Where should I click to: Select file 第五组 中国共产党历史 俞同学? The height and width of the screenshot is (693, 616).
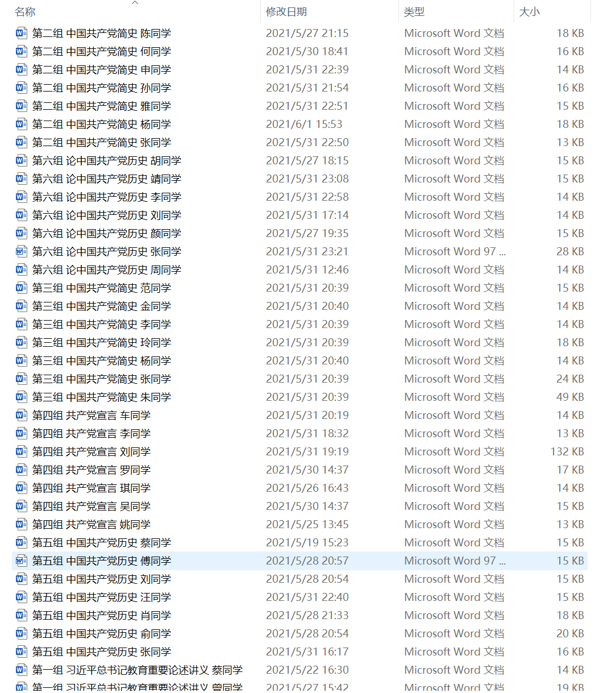102,634
